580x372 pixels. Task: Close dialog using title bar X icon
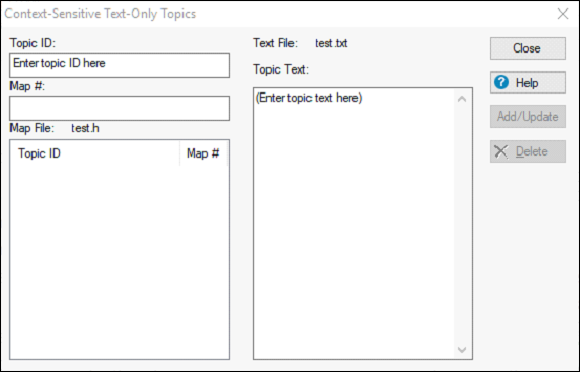pos(563,14)
